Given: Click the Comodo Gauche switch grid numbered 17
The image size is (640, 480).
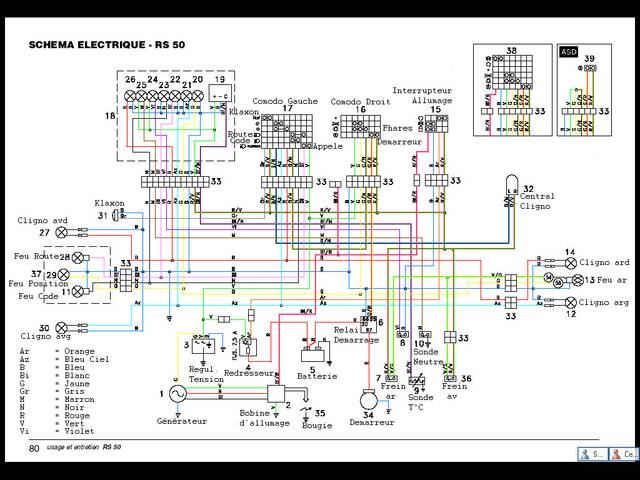Looking at the screenshot, I should pyautogui.click(x=287, y=131).
